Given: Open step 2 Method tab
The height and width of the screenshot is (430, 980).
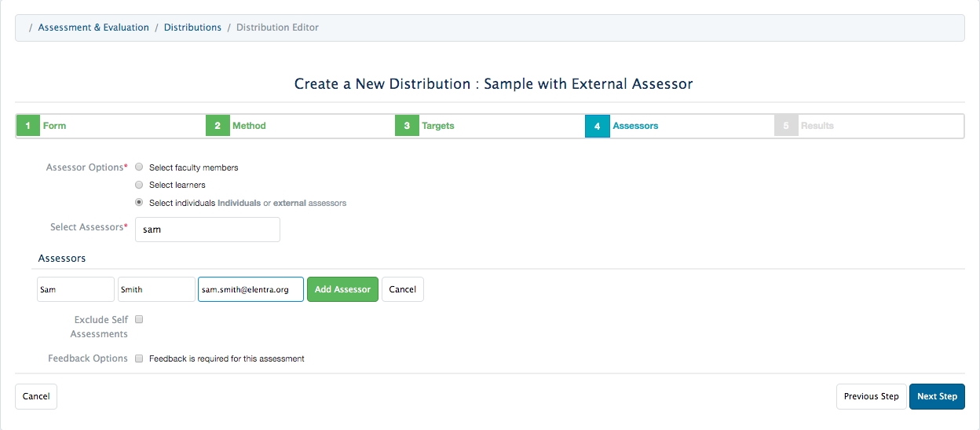Looking at the screenshot, I should click(x=248, y=126).
